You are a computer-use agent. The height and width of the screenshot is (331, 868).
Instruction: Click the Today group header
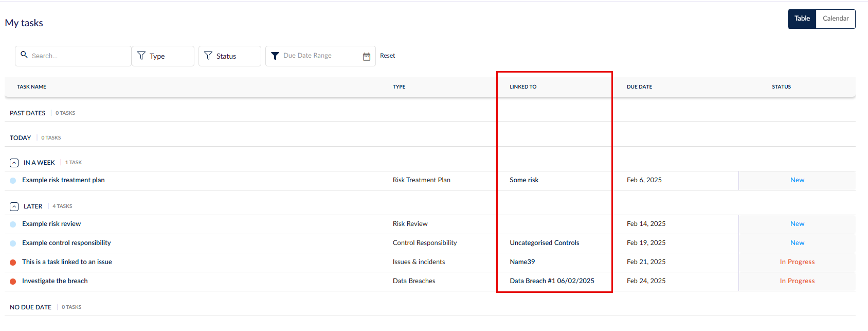21,138
